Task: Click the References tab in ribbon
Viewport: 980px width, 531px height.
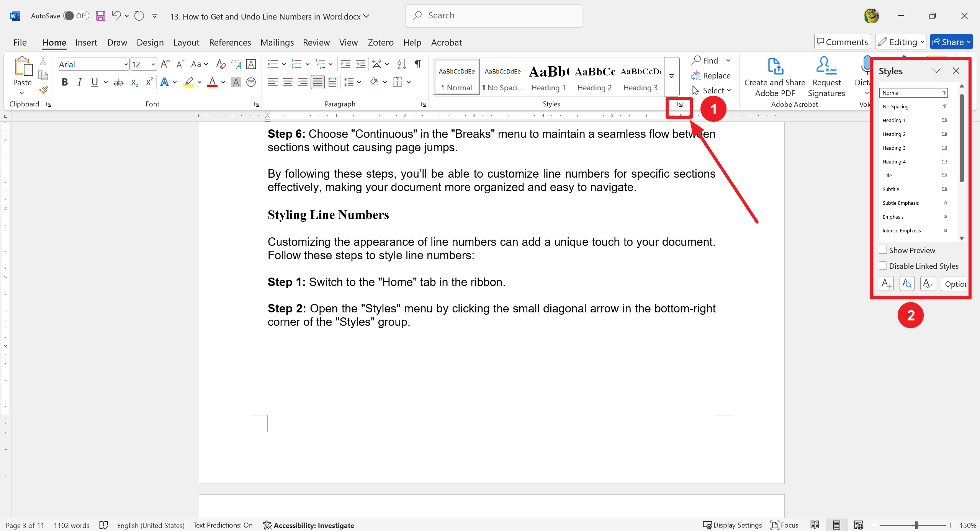Action: (229, 42)
